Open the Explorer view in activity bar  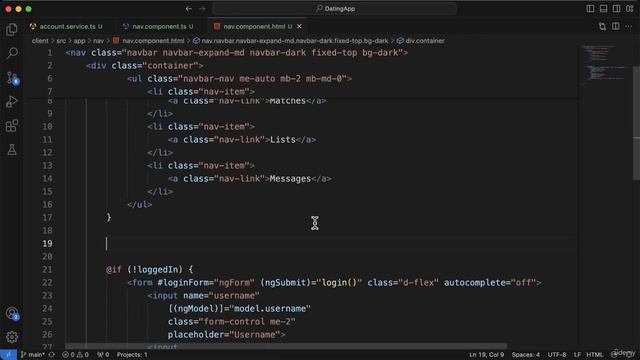[12, 29]
